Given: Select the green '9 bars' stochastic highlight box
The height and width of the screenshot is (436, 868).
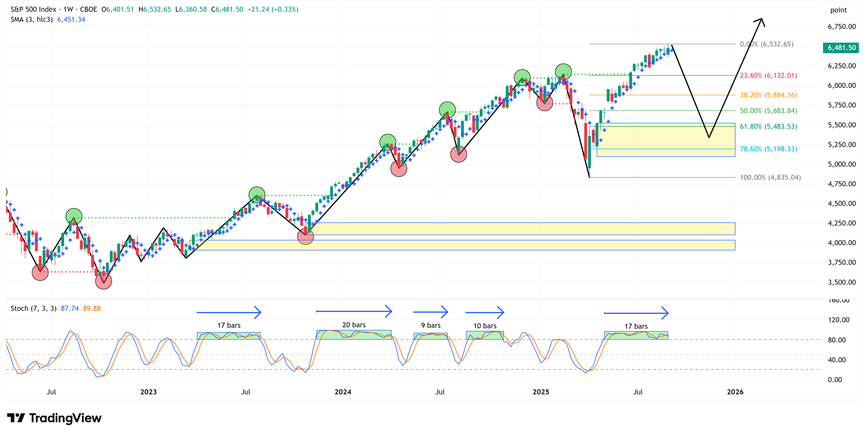Looking at the screenshot, I should click(x=430, y=336).
